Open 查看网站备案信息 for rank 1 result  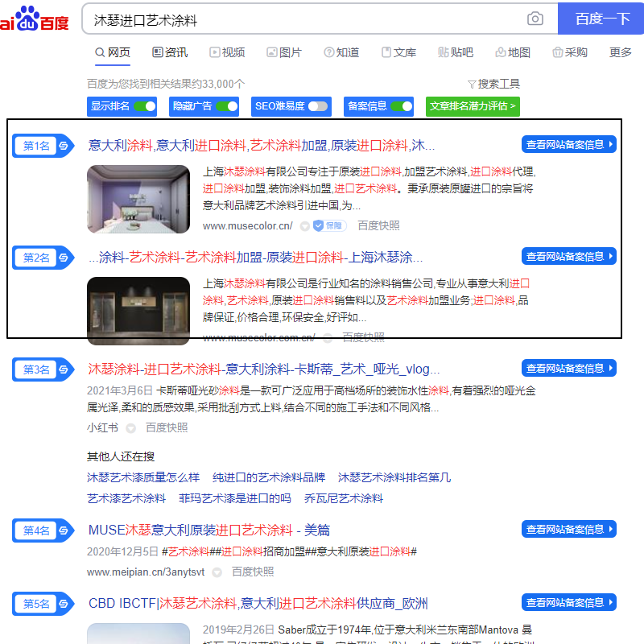569,144
